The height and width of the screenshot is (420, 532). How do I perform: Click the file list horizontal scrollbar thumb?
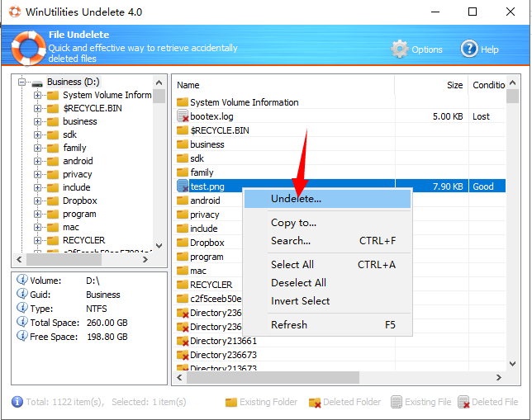click(273, 377)
